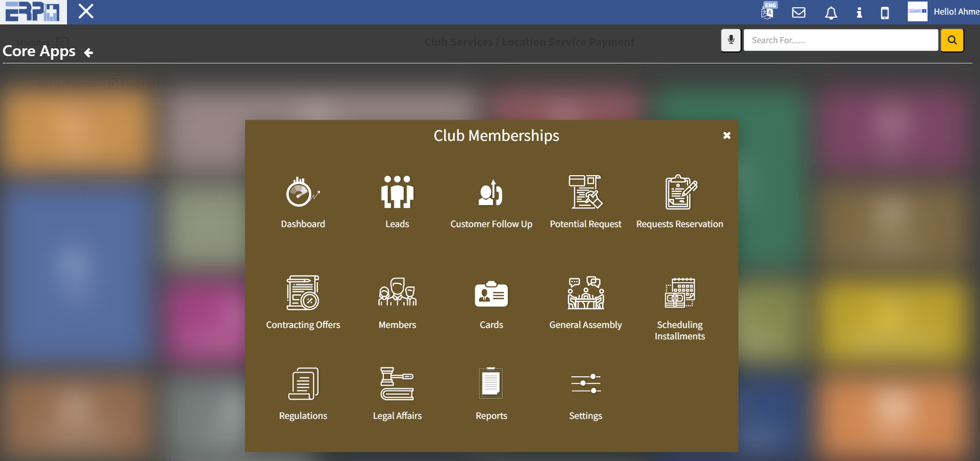Open Contracting Offers icon

pos(303,293)
